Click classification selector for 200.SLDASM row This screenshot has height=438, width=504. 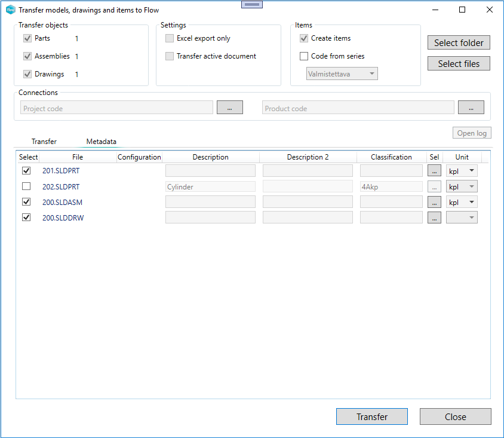[x=435, y=202]
